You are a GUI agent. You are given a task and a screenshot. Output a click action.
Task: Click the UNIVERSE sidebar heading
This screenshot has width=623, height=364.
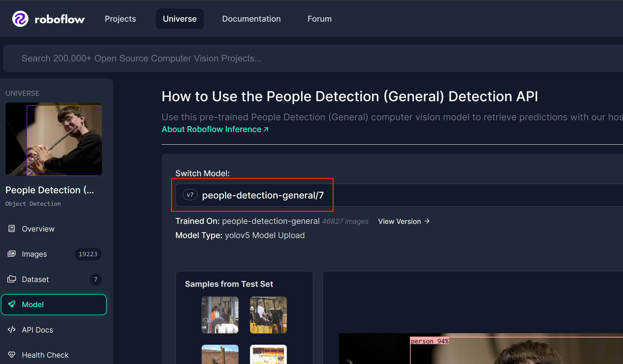coord(22,93)
